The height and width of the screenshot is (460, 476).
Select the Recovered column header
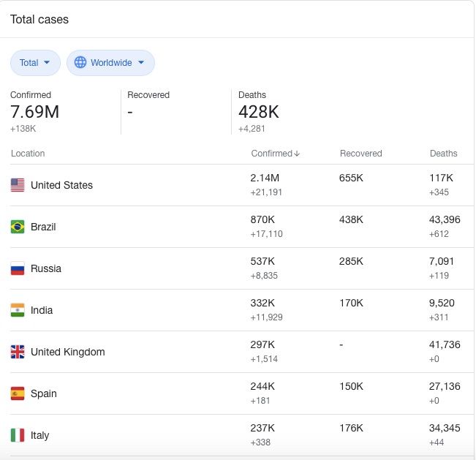(x=360, y=154)
